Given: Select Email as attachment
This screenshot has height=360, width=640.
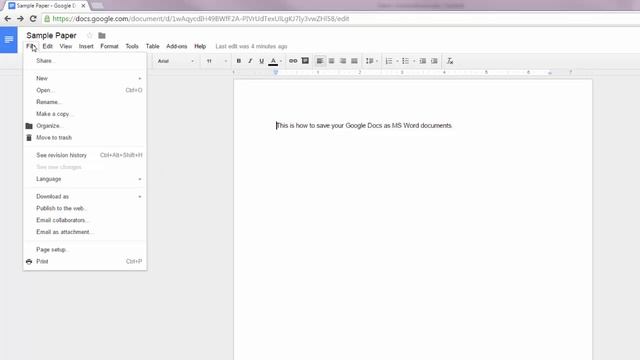Looking at the screenshot, I should point(85,232).
